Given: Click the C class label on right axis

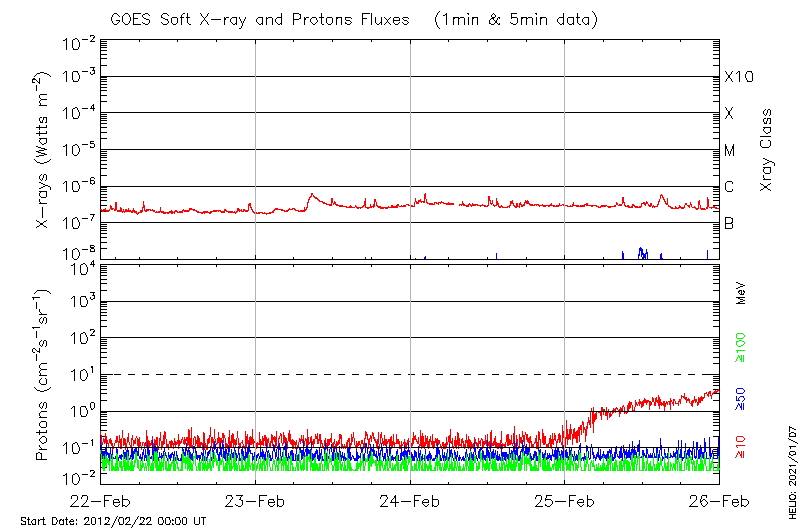Looking at the screenshot, I should coord(729,187).
